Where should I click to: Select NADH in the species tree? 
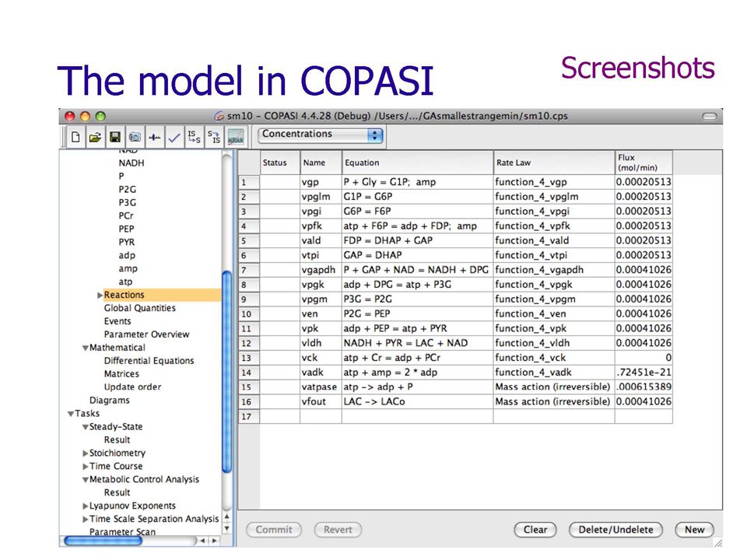pyautogui.click(x=132, y=163)
